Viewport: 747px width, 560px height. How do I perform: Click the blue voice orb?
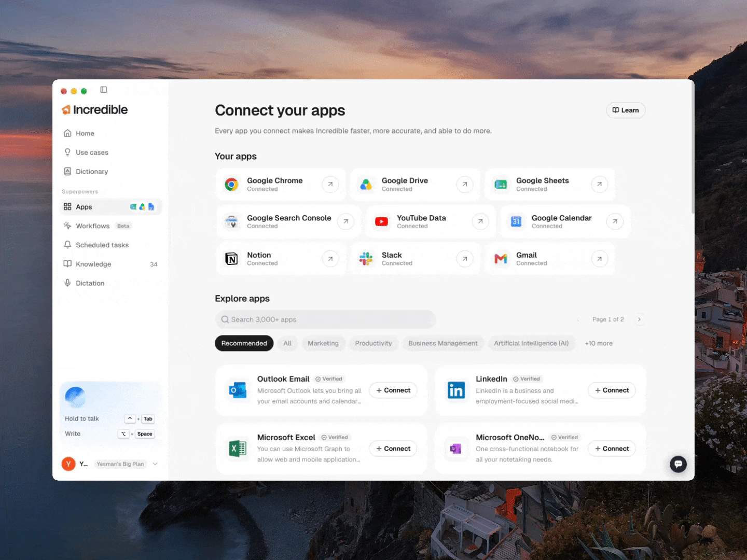(75, 397)
